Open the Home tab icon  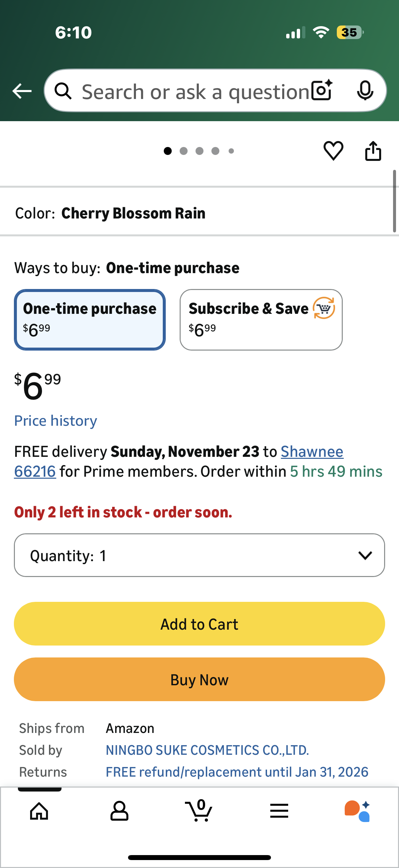(39, 811)
